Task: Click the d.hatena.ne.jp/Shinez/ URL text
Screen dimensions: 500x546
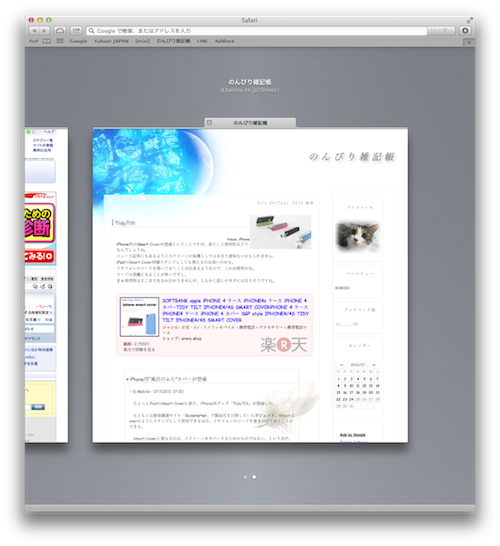Action: tap(250, 90)
